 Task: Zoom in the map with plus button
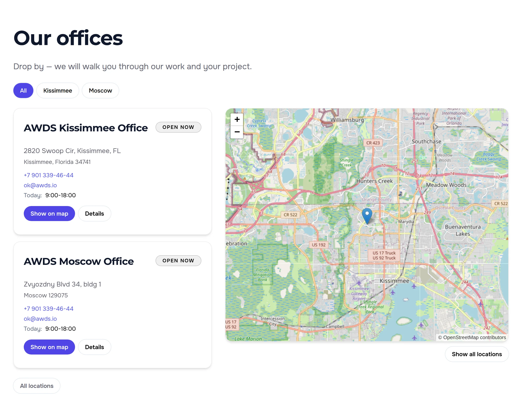click(x=237, y=119)
